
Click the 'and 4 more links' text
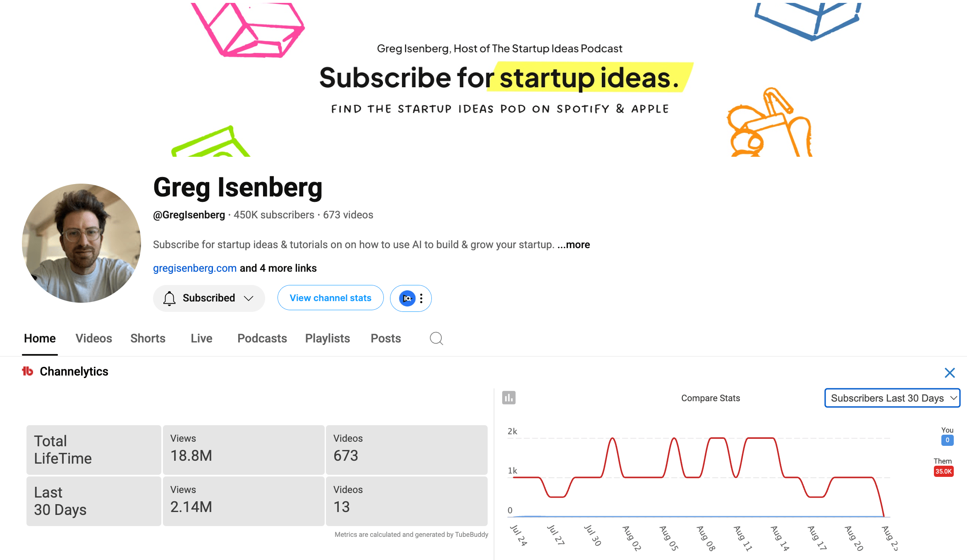pyautogui.click(x=278, y=268)
